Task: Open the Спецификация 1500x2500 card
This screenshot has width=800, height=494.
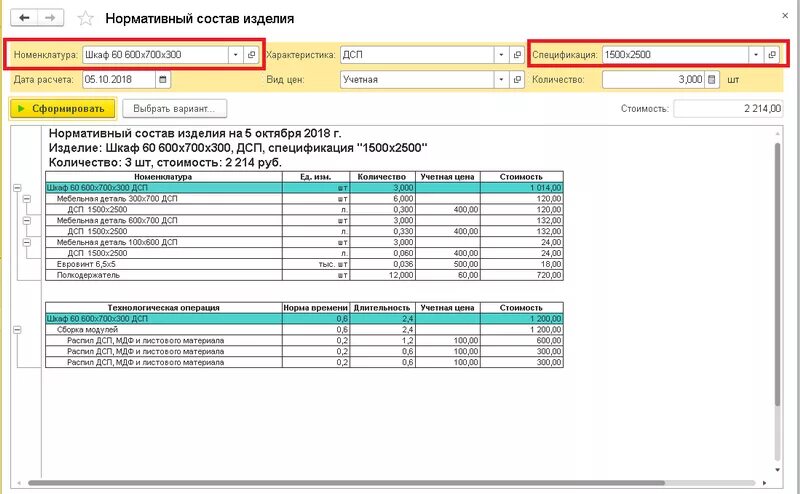Action: pos(771,55)
